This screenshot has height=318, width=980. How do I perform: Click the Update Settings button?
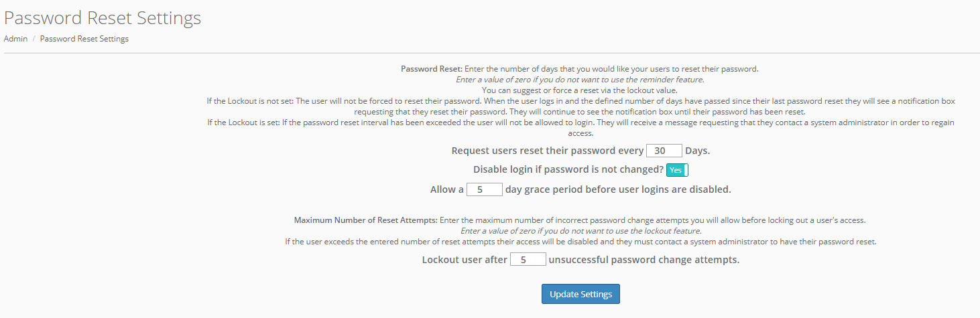580,294
